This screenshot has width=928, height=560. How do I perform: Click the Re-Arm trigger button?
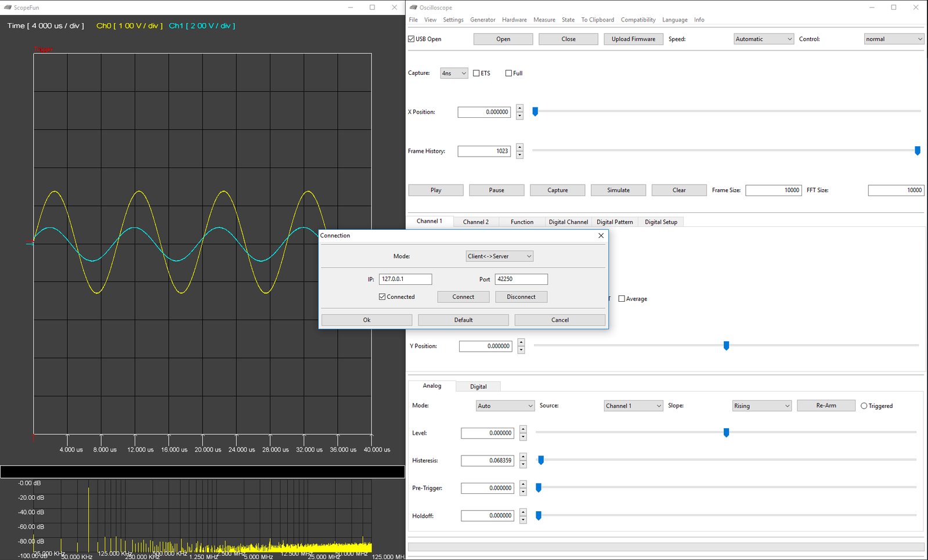826,406
